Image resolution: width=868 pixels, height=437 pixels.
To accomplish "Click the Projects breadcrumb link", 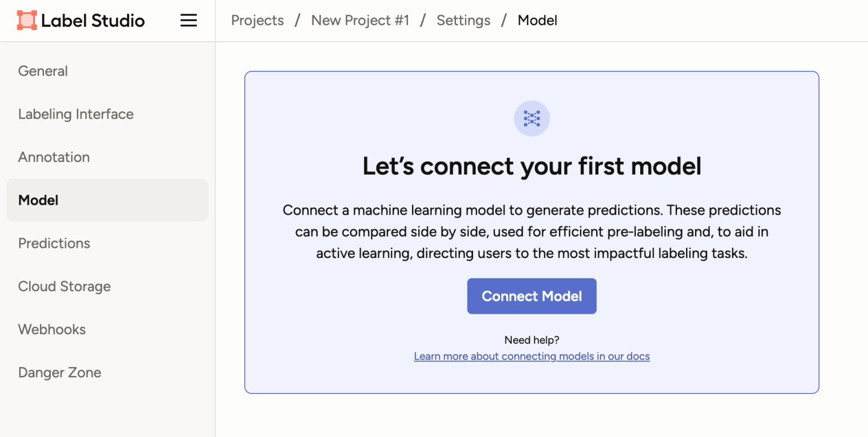I will click(x=258, y=21).
